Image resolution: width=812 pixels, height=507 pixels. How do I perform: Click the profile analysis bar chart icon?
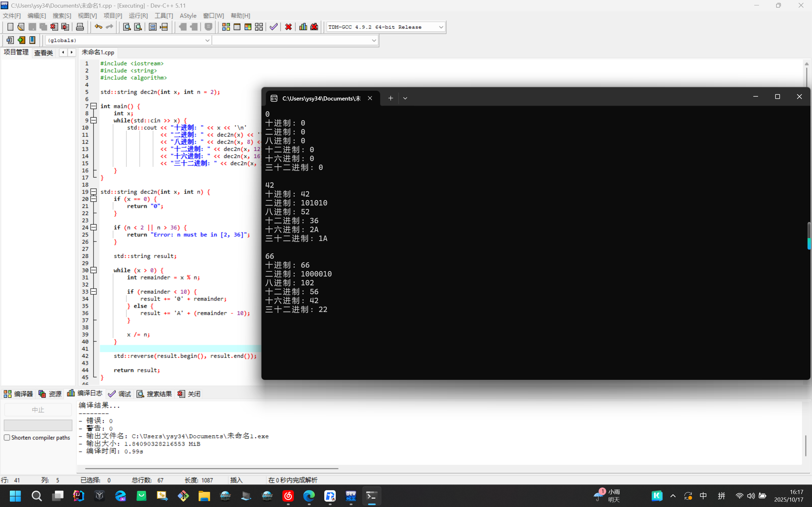point(303,27)
